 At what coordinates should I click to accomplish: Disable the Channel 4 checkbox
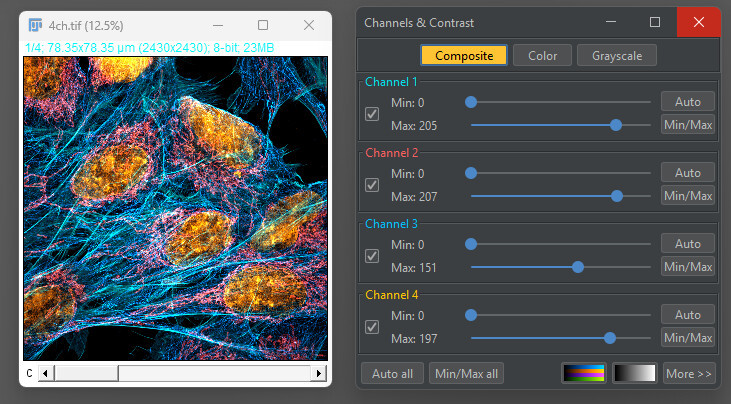(372, 327)
